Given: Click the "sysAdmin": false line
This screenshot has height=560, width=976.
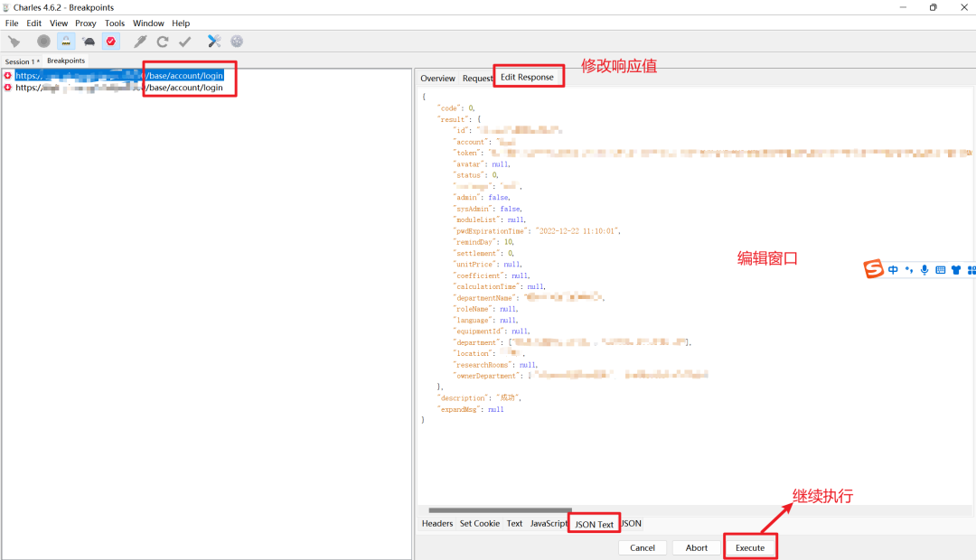Looking at the screenshot, I should 488,209.
